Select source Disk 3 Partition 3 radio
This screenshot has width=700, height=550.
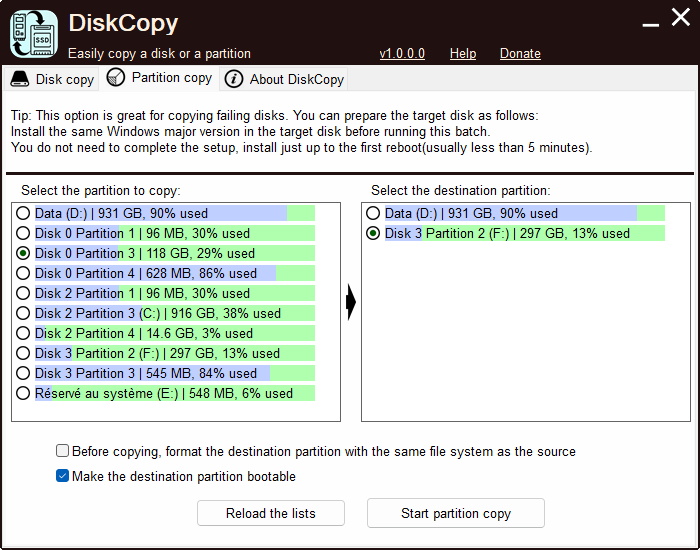(23, 373)
